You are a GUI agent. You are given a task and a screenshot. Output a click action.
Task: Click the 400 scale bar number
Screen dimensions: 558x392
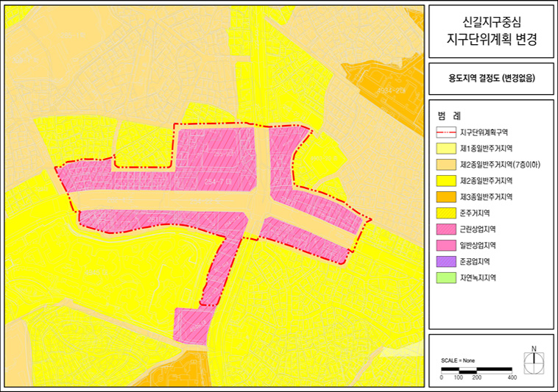[512, 377]
